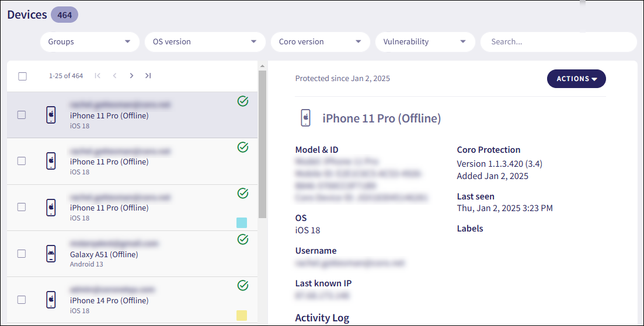Click the 464 devices count badge
The image size is (644, 326).
pos(64,15)
